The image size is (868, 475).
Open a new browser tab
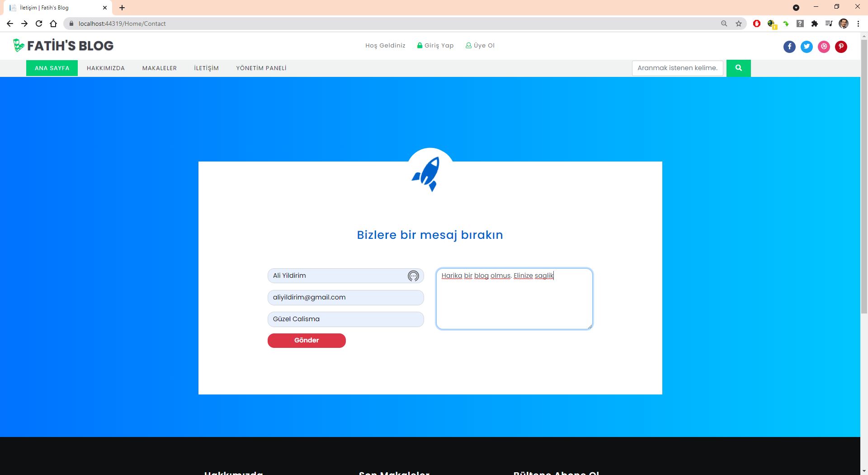122,8
